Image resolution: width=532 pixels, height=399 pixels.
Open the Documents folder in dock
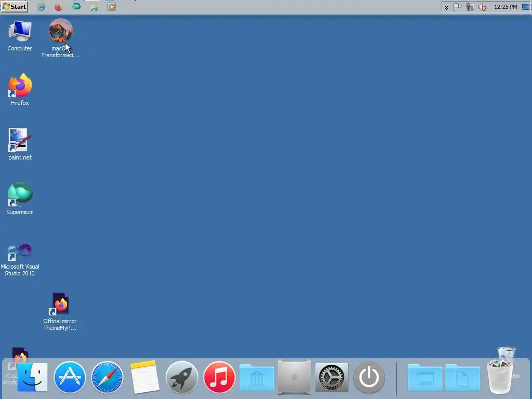pos(462,377)
